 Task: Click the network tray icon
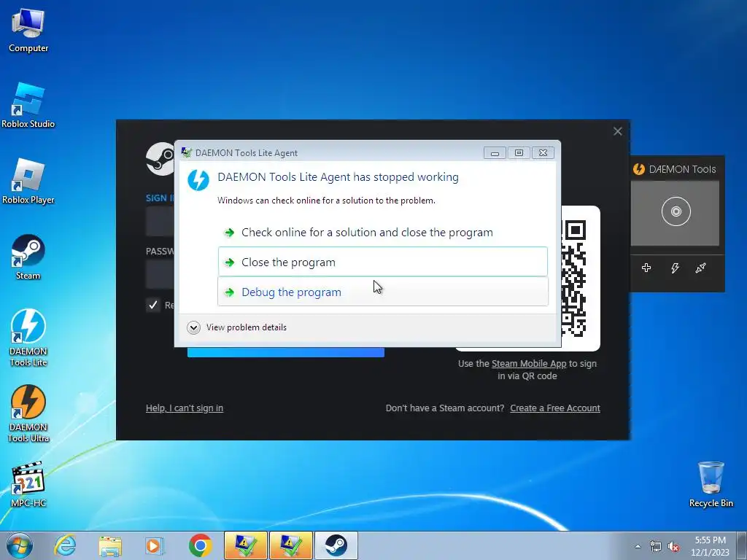pos(656,547)
